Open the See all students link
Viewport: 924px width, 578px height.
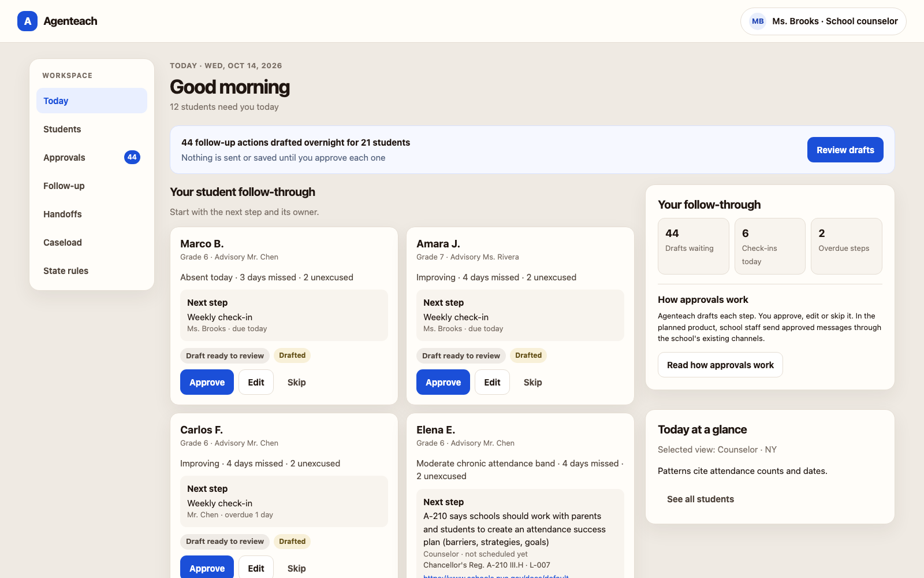pyautogui.click(x=700, y=499)
